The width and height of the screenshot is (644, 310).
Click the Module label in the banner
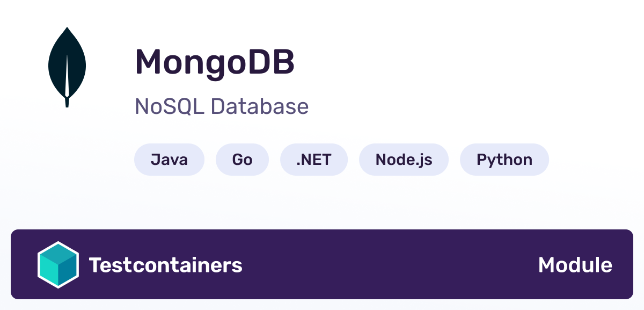575,265
